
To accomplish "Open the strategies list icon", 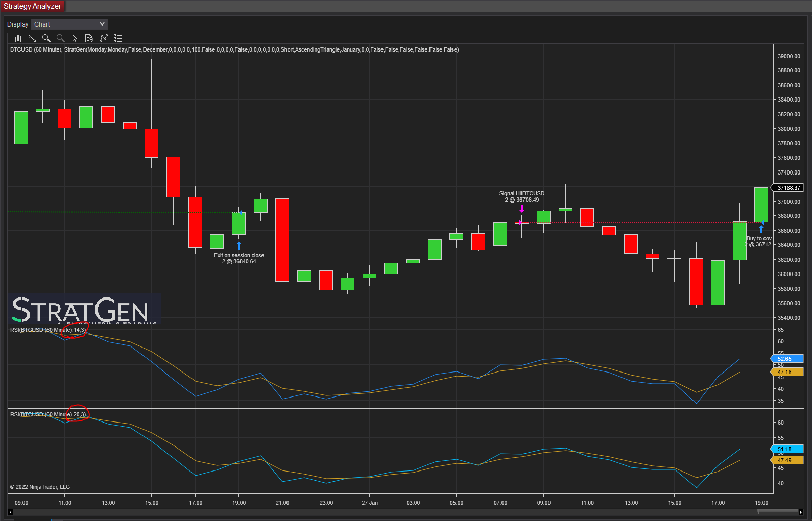I will pyautogui.click(x=118, y=38).
